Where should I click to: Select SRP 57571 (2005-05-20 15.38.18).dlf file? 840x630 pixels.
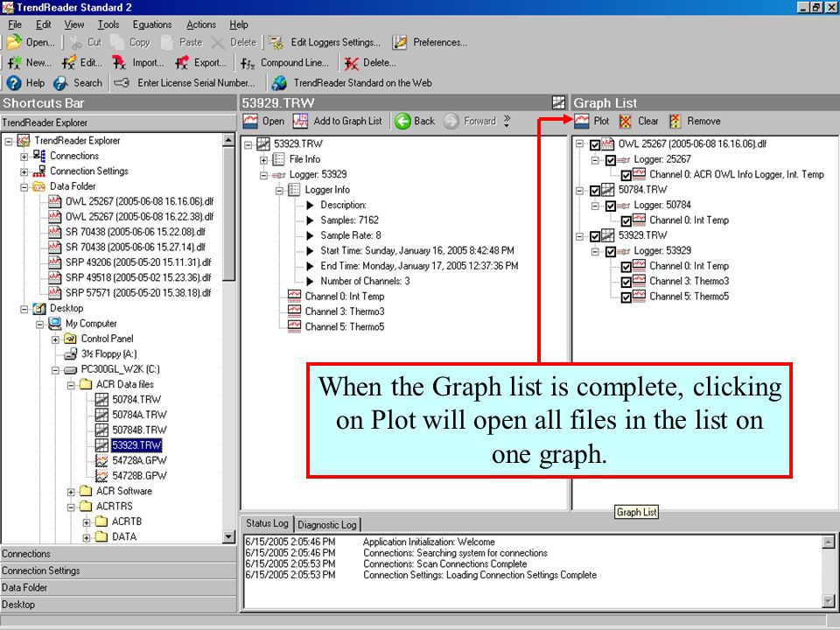pyautogui.click(x=138, y=293)
